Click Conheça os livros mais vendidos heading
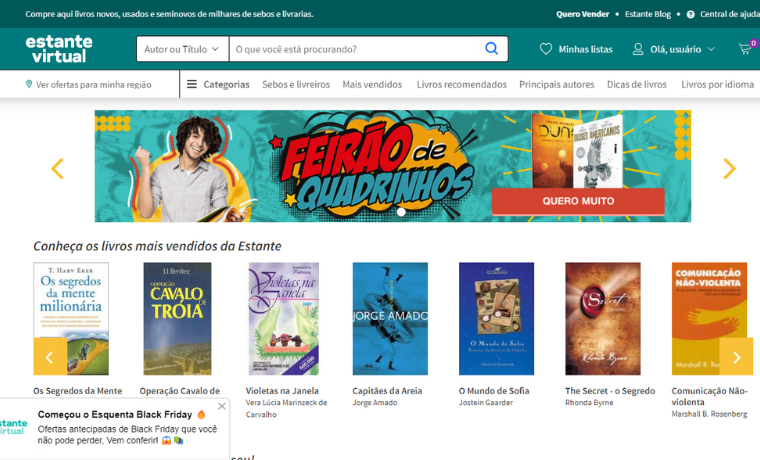 (157, 246)
